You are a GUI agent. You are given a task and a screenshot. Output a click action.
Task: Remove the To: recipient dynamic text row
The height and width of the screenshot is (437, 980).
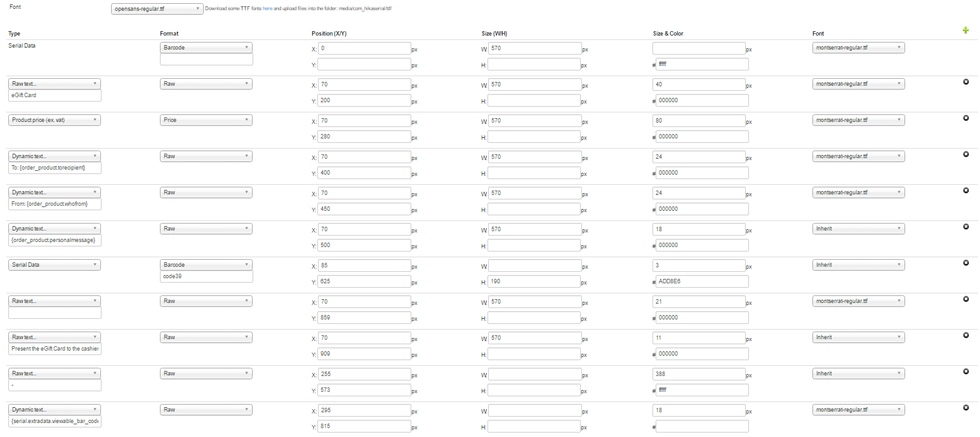965,154
